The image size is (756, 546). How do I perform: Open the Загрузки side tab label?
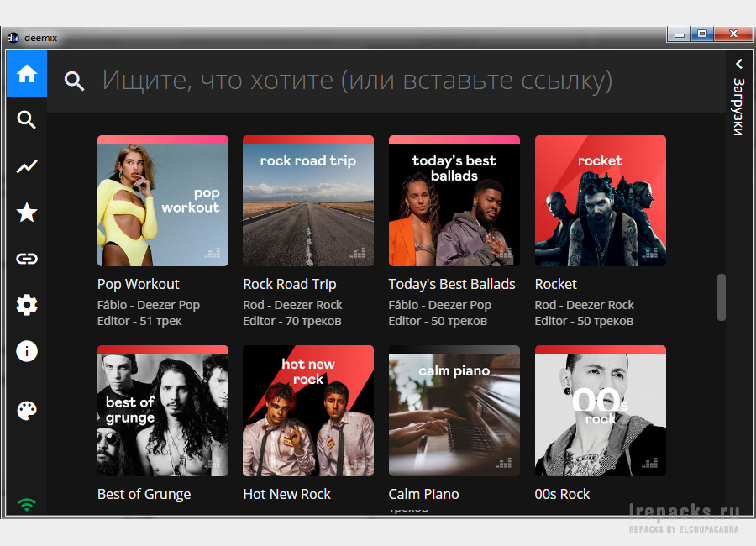coord(738,107)
